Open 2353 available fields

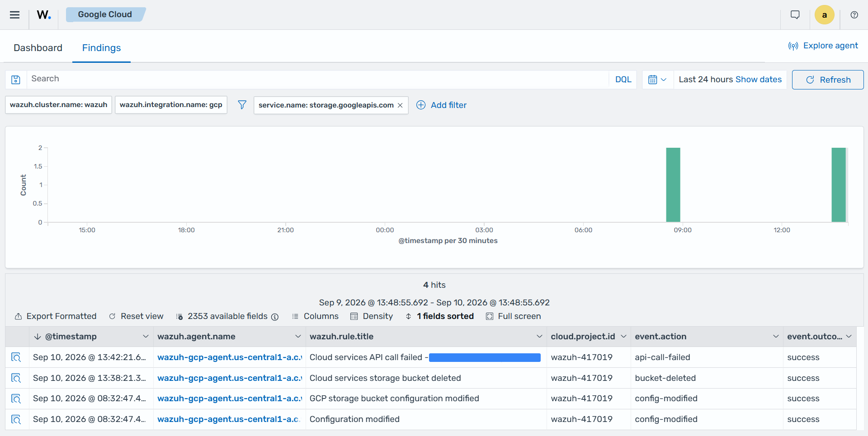tap(222, 316)
